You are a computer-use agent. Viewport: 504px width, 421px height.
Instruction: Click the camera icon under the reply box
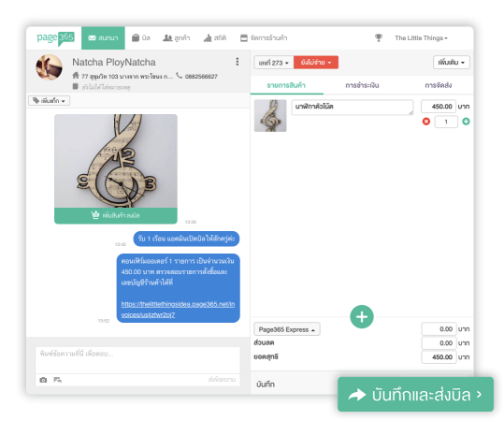pyautogui.click(x=43, y=380)
